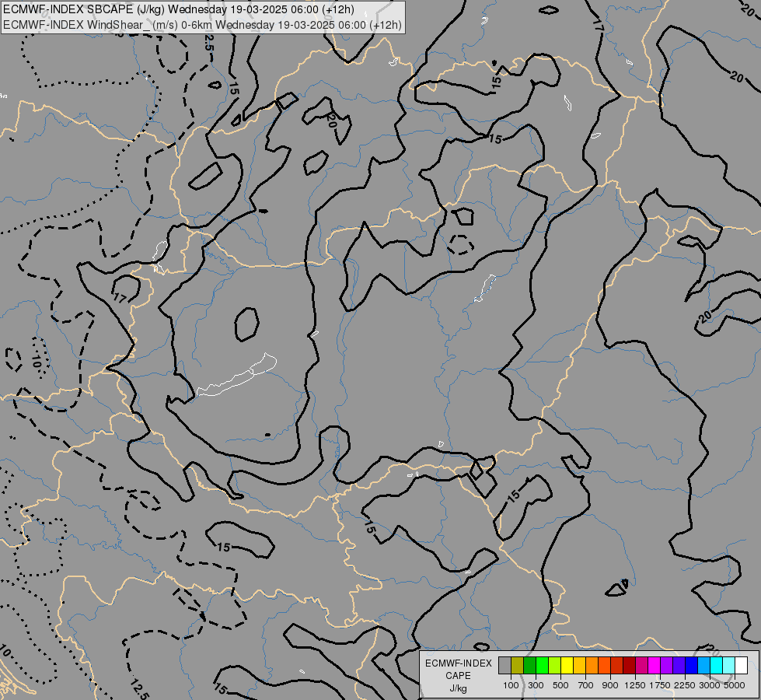Click the orange-red swatch after 900 tick

[616, 665]
